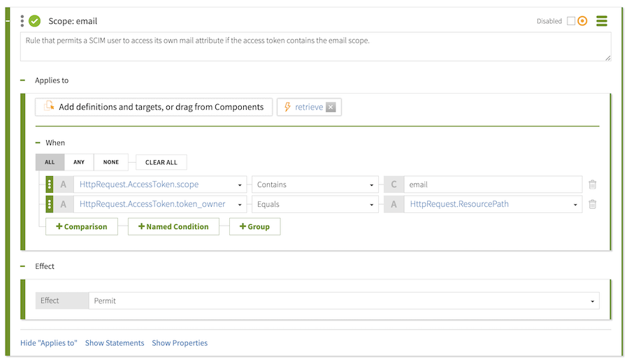
Task: Click the green checkmark status icon
Action: (x=35, y=21)
